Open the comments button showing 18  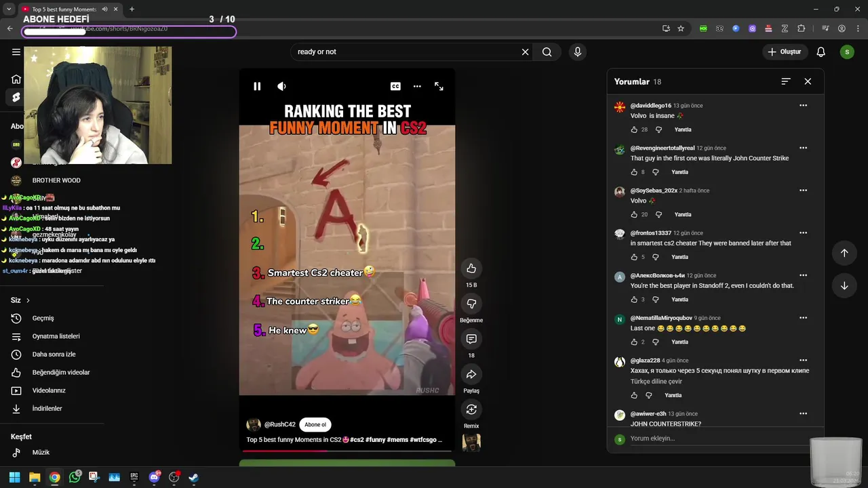pos(471,339)
